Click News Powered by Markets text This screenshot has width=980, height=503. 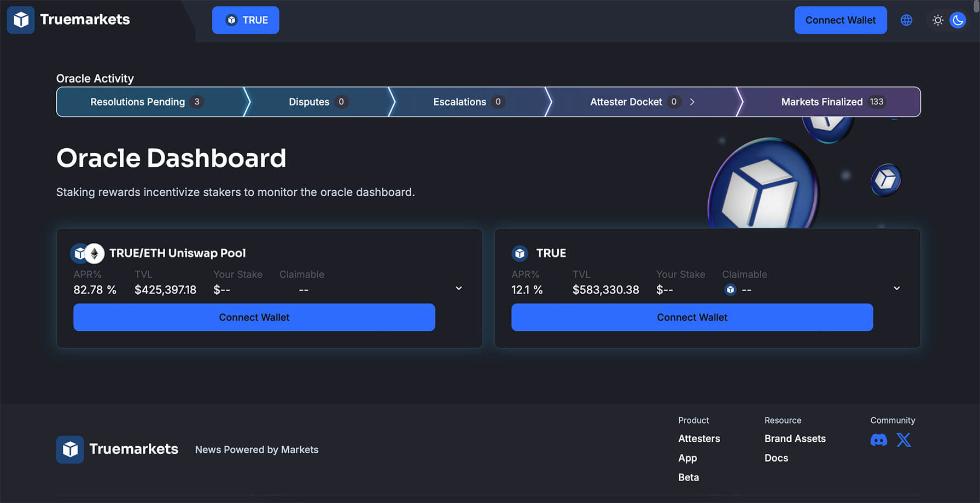(x=256, y=449)
